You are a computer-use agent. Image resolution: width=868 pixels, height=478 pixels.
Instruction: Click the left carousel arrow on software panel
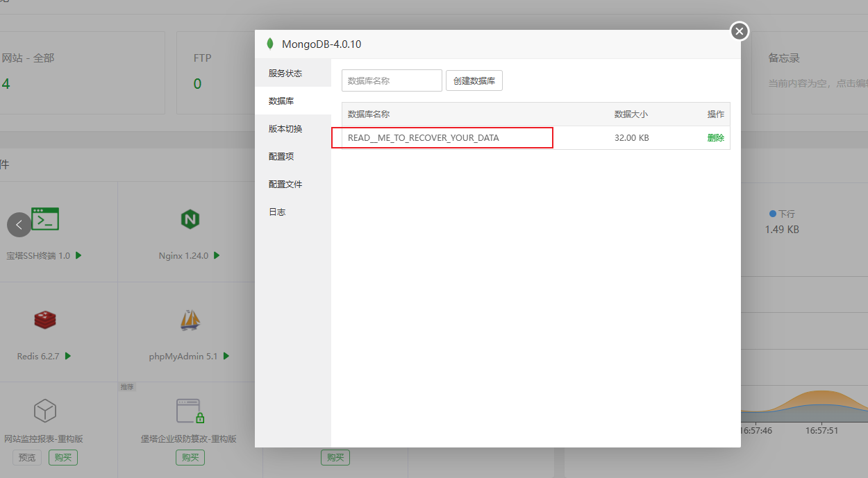click(19, 224)
